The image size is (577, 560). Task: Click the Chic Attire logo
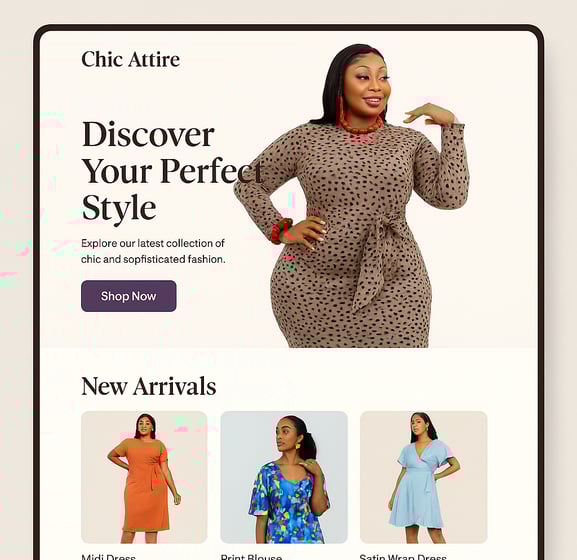click(131, 59)
